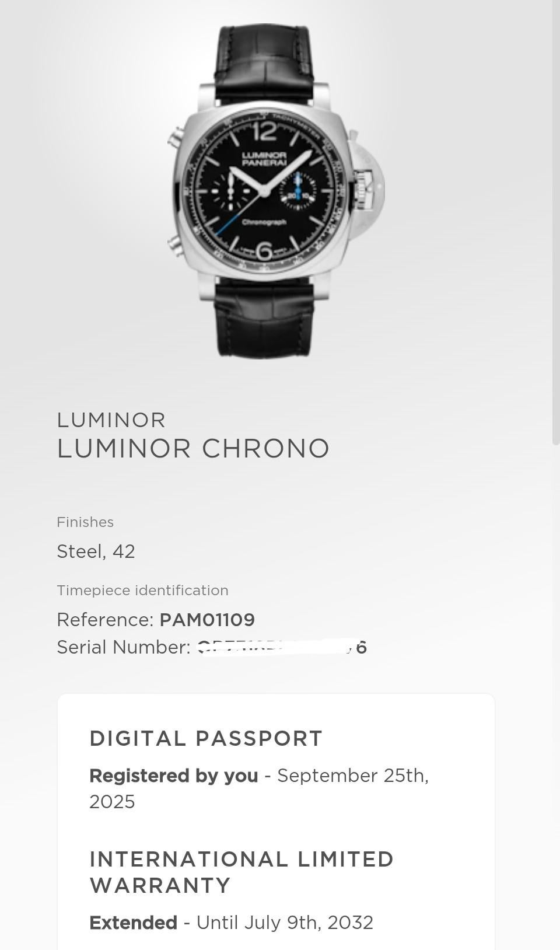Viewport: 560px width, 950px height.
Task: Select the LUMINOR collection label
Action: (111, 420)
